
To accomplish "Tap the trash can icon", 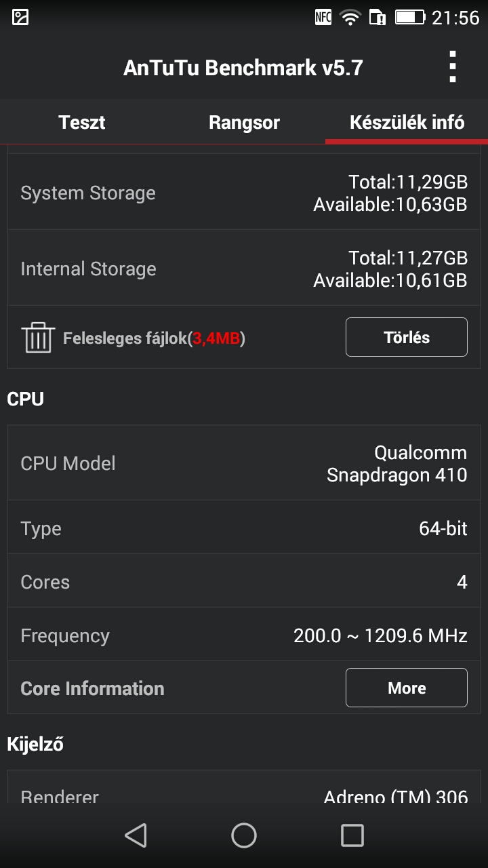I will click(37, 337).
